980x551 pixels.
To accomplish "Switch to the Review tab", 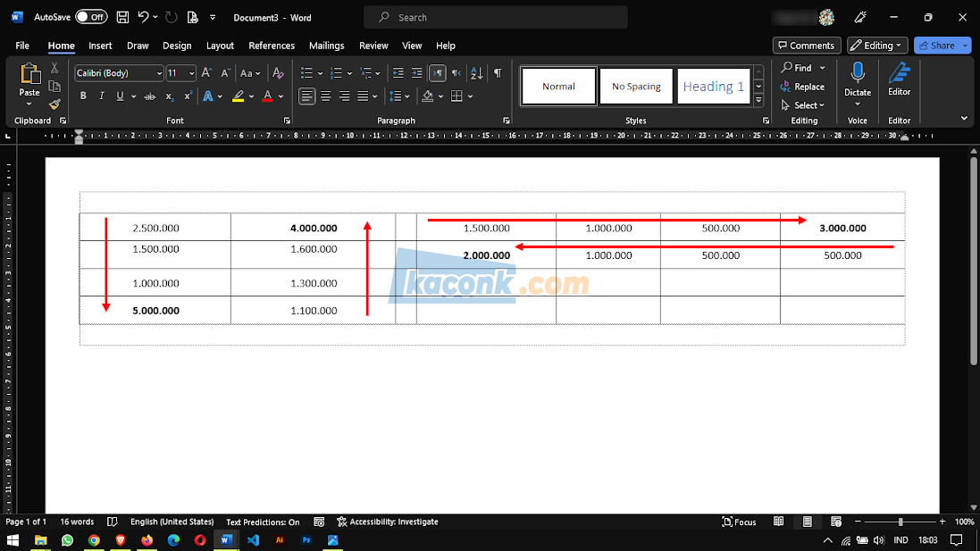I will pyautogui.click(x=373, y=46).
